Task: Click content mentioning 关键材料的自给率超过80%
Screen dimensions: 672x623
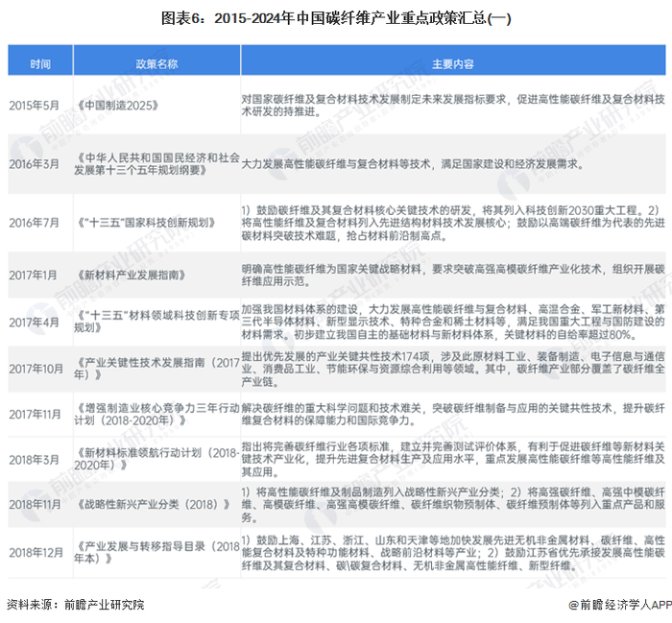Action: click(x=453, y=322)
